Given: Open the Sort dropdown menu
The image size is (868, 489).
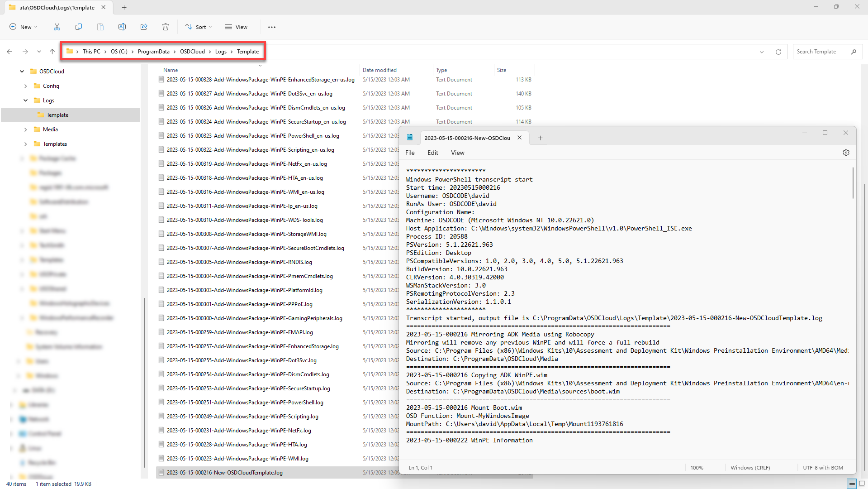Looking at the screenshot, I should click(198, 27).
